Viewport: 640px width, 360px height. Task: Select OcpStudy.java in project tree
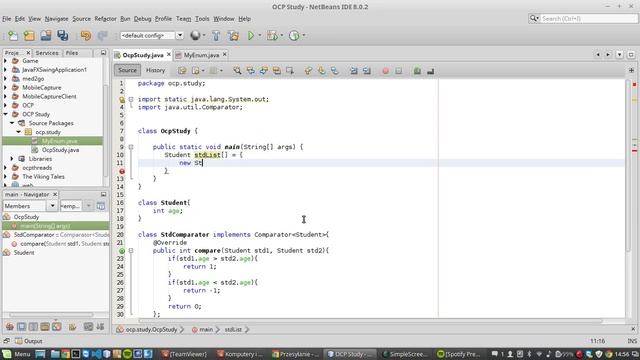(60, 150)
